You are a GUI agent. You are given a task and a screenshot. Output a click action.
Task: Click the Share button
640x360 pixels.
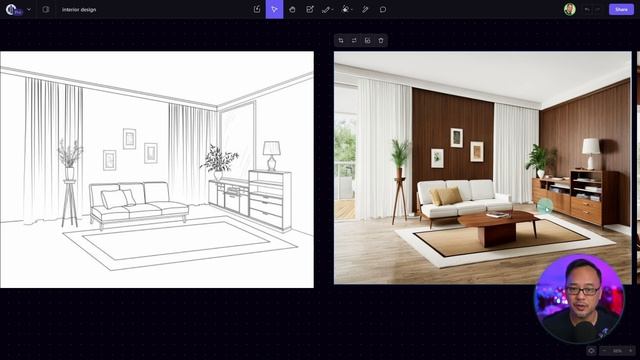(621, 9)
